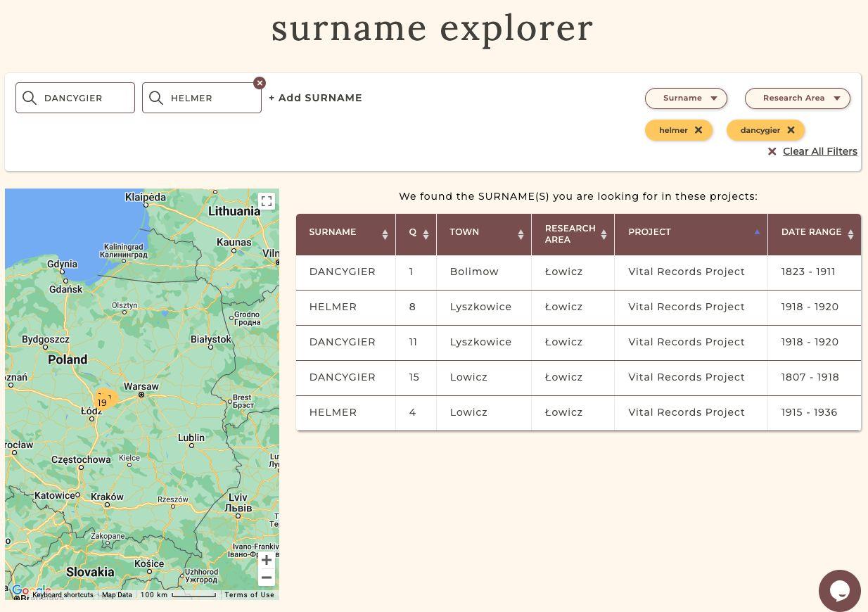Open the Surname filter dropdown
This screenshot has height=612, width=868.
(x=686, y=98)
